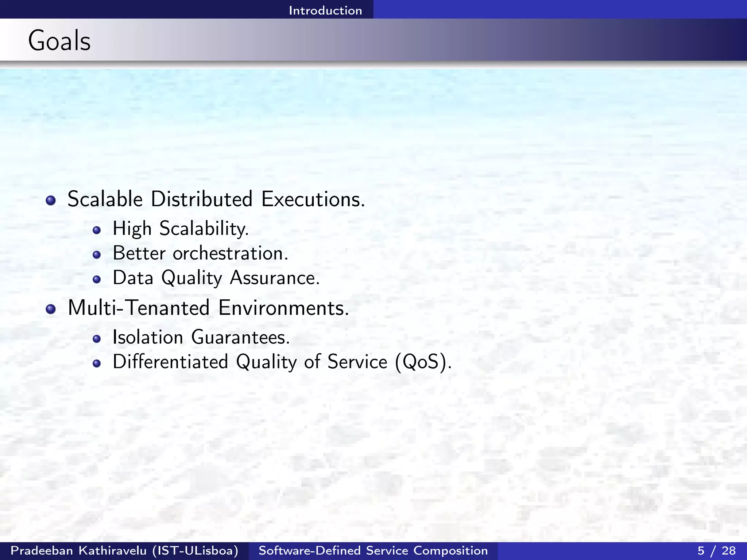Click 'Differentiated Quality of Service (QoS).' text
Screen dimensions: 747x560
pos(282,362)
